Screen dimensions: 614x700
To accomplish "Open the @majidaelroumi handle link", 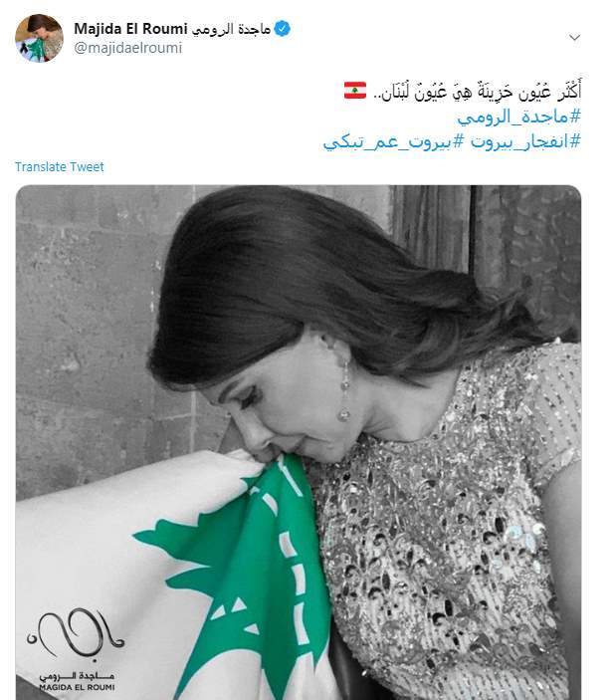I will [x=128, y=48].
